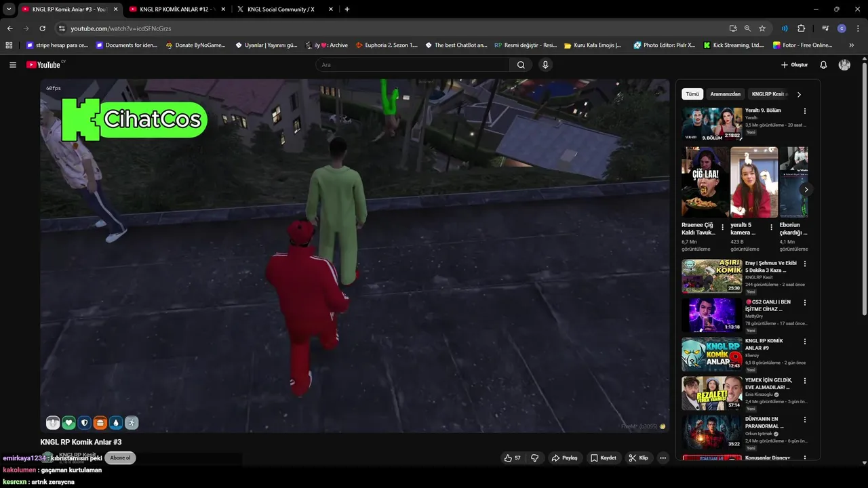The height and width of the screenshot is (488, 868).
Task: Show hidden bookmarks chevron
Action: click(x=852, y=45)
